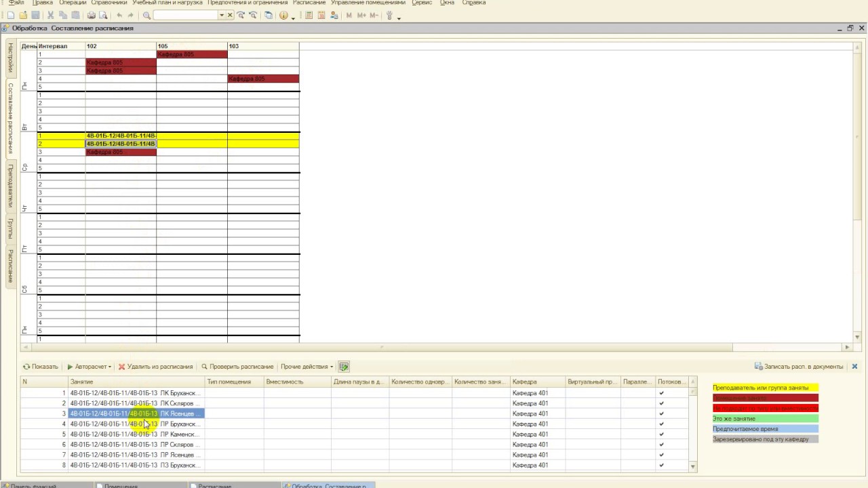This screenshot has width=868, height=488.
Task: Open the Авторасчет dropdown
Action: (90, 367)
